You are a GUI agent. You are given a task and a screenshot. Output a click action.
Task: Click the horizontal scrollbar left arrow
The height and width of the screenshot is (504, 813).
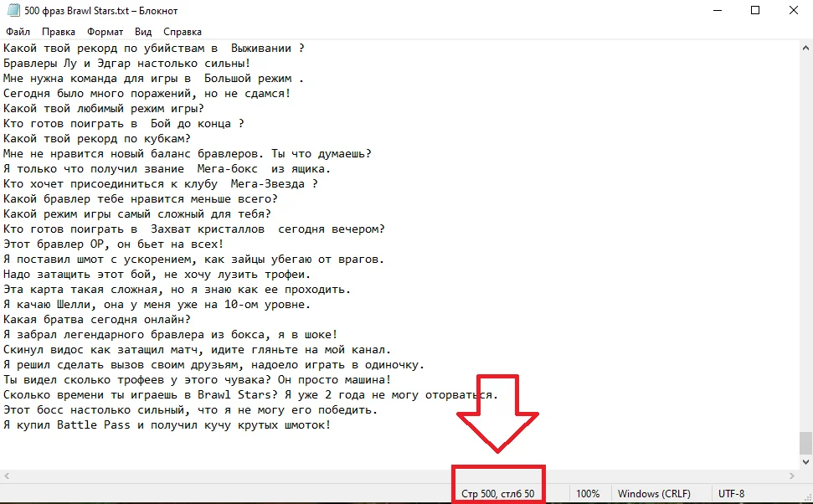(x=7, y=476)
